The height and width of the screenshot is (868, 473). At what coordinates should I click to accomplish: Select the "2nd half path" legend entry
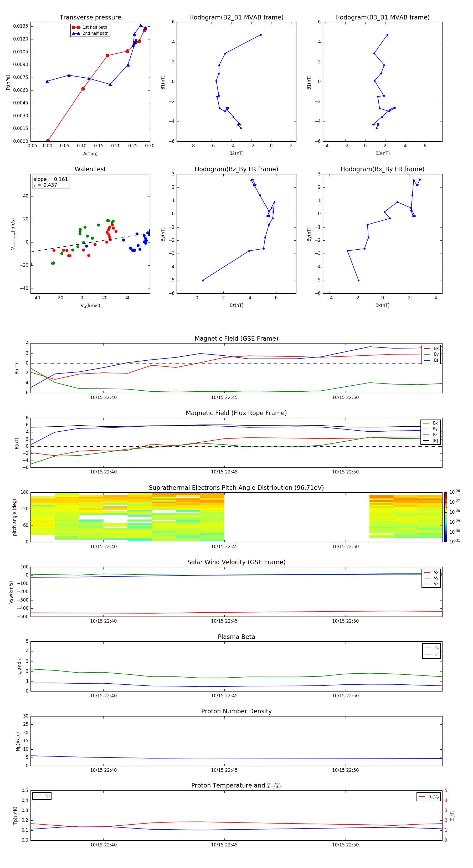click(90, 33)
